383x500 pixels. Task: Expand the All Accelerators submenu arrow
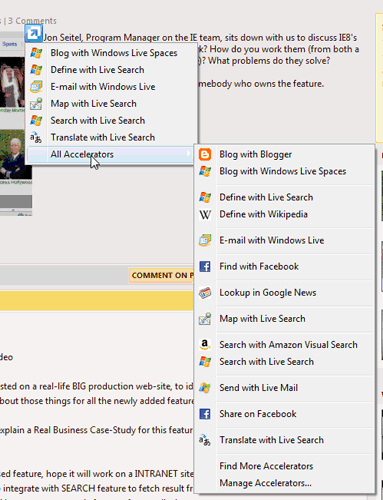(x=188, y=154)
